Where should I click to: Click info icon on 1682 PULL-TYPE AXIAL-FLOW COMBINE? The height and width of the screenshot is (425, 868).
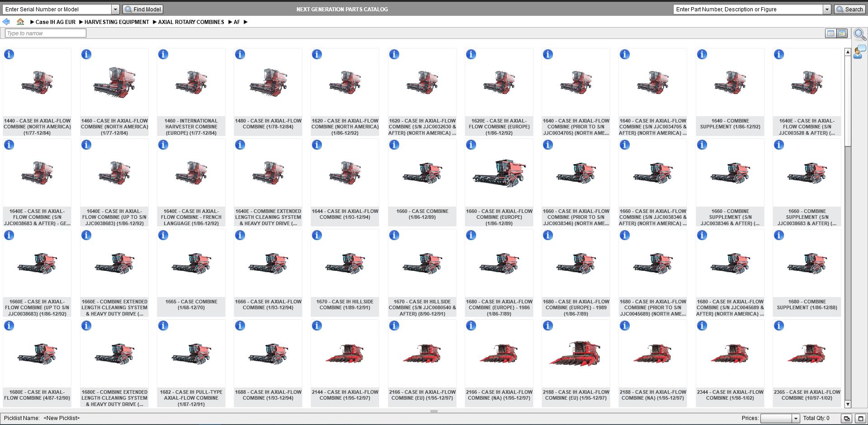tap(163, 326)
